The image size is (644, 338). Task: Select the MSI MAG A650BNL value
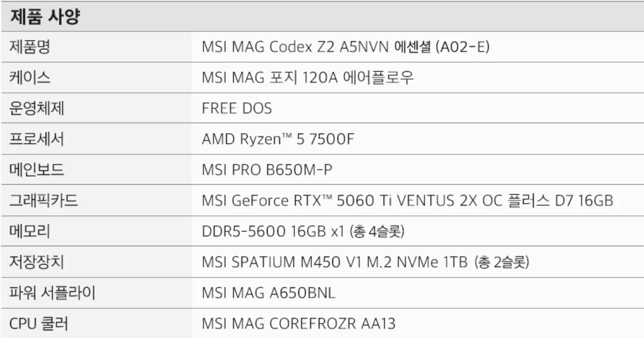269,293
